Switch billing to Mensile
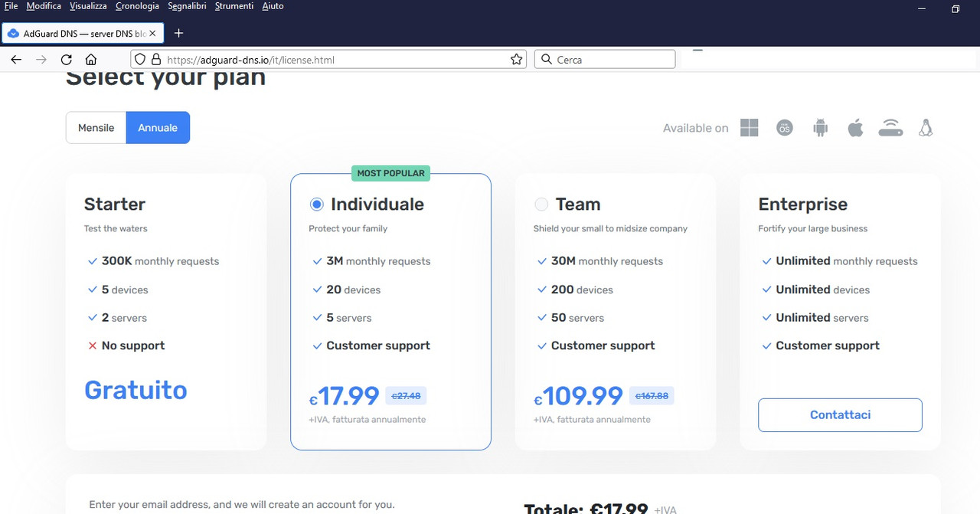Screen dimensions: 980x514 click(96, 128)
